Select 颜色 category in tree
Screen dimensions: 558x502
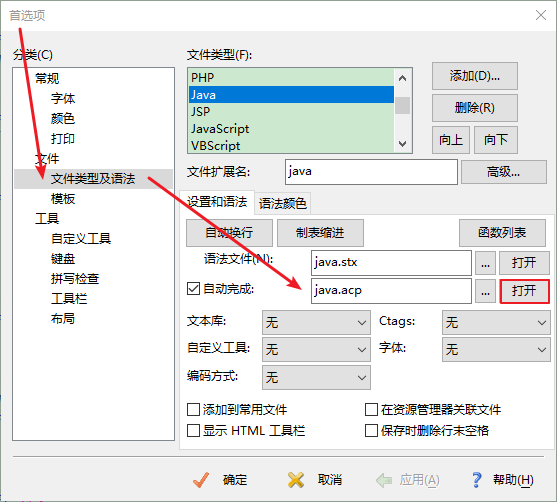(63, 118)
